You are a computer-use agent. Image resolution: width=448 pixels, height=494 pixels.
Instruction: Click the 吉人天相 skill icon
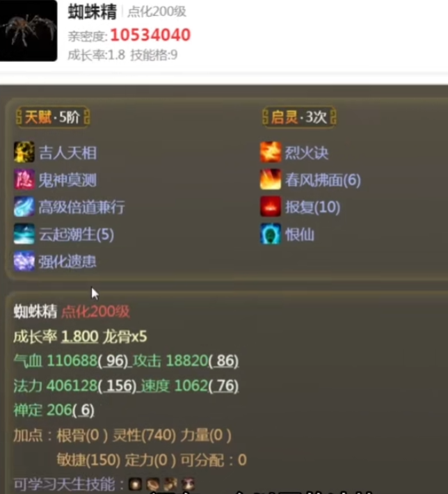[x=24, y=152]
